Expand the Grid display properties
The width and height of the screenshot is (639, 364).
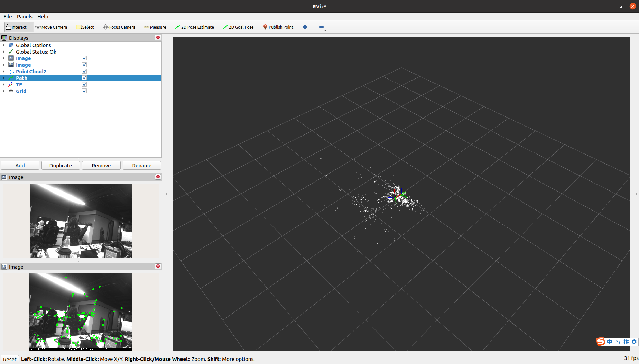click(4, 91)
